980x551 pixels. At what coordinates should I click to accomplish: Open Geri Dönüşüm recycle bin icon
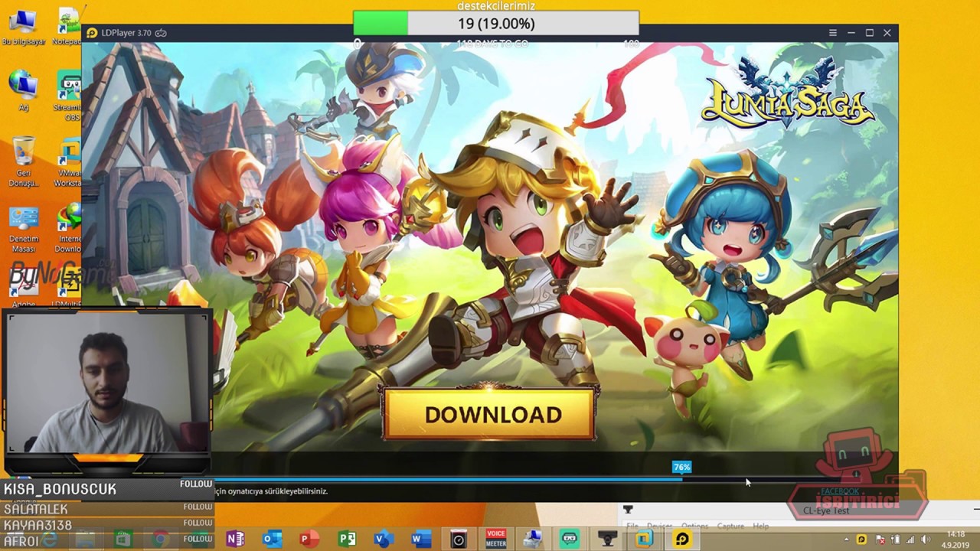click(23, 161)
